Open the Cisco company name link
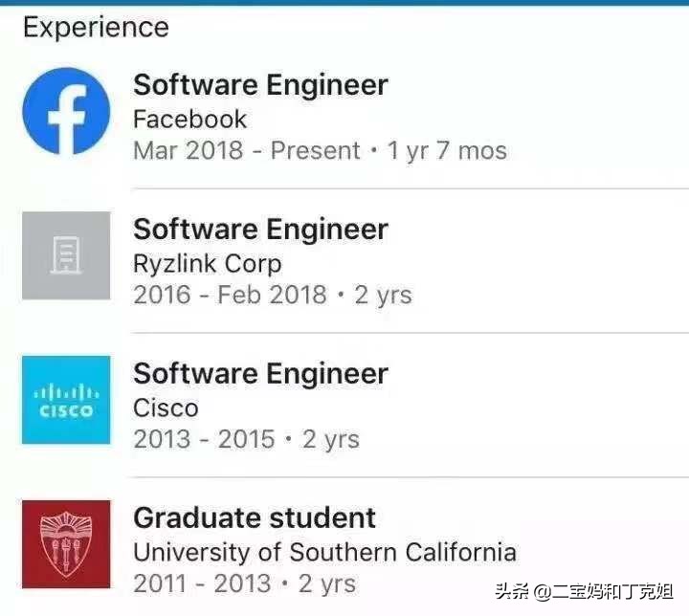Image resolution: width=689 pixels, height=616 pixels. point(166,408)
